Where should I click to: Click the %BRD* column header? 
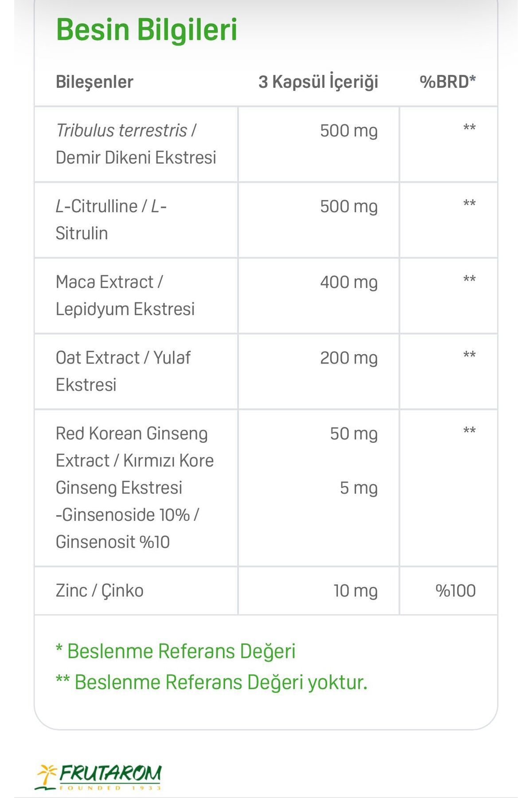[x=448, y=82]
